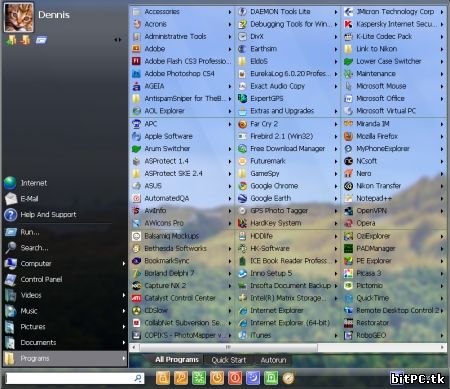Switch to the Autorun tab
The image size is (450, 389).
click(x=273, y=360)
